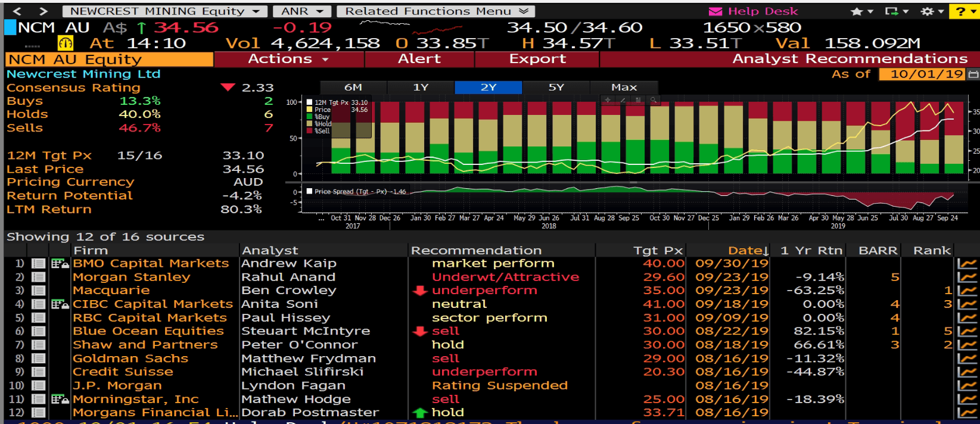Open report document icon for Macquarie row

coord(39,291)
